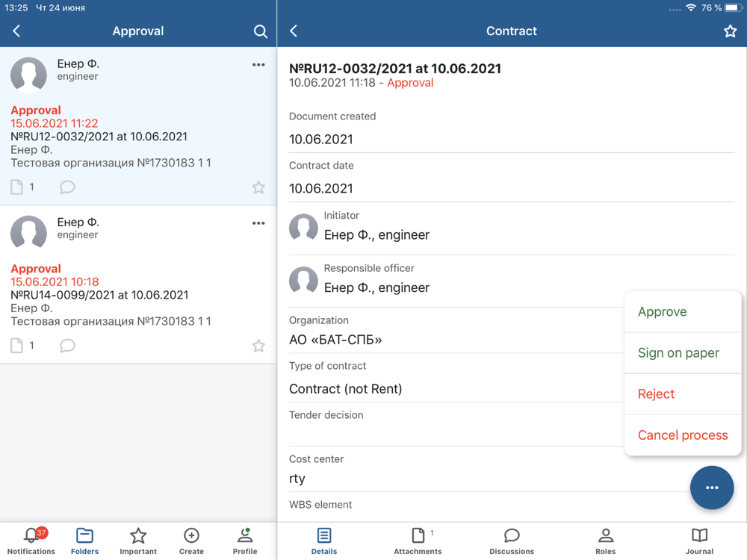Viewport: 747px width, 560px height.
Task: Open Profile tab
Action: 245,541
